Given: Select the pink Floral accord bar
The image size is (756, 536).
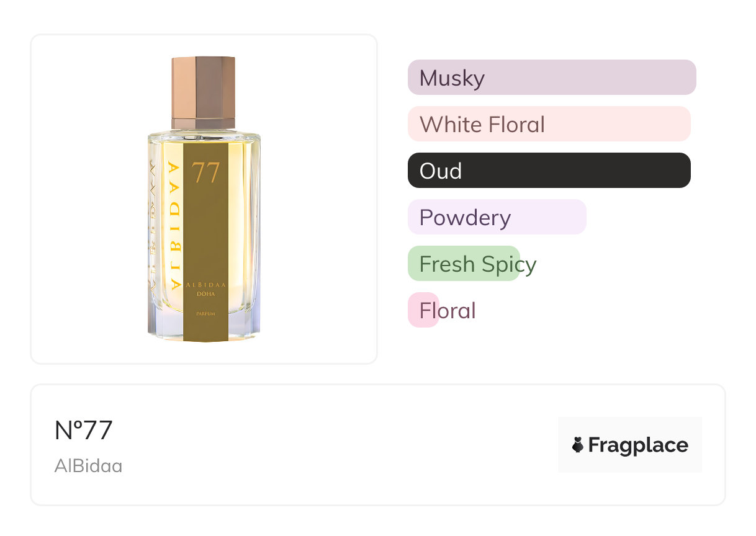Looking at the screenshot, I should coord(423,310).
